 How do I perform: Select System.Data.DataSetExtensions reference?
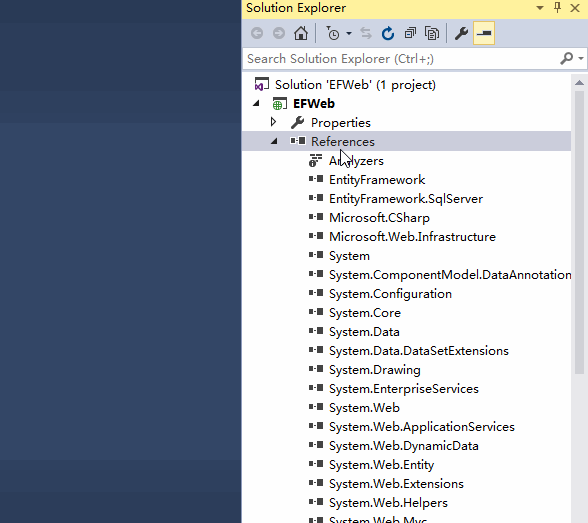click(418, 351)
